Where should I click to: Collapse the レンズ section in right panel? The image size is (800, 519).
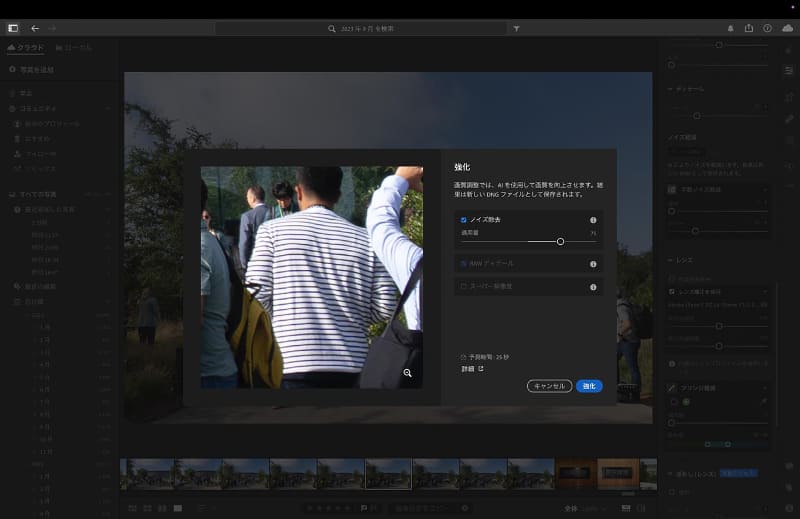670,260
